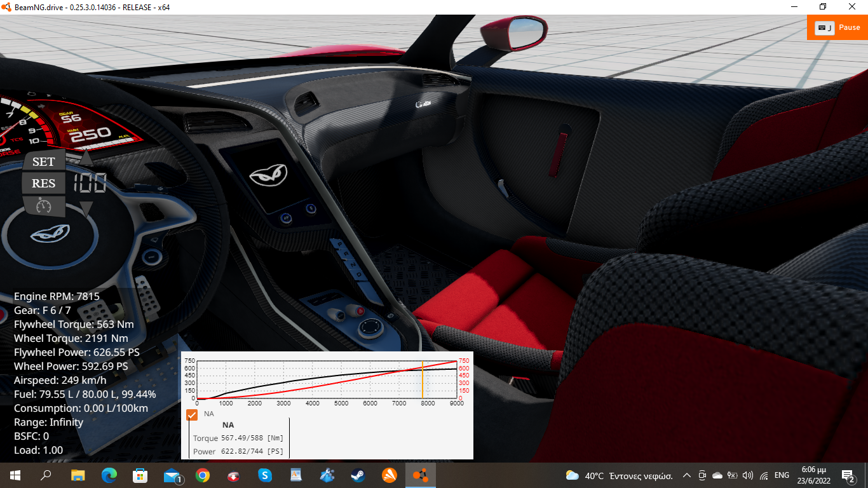
Task: Open Skype from the taskbar
Action: tap(265, 475)
